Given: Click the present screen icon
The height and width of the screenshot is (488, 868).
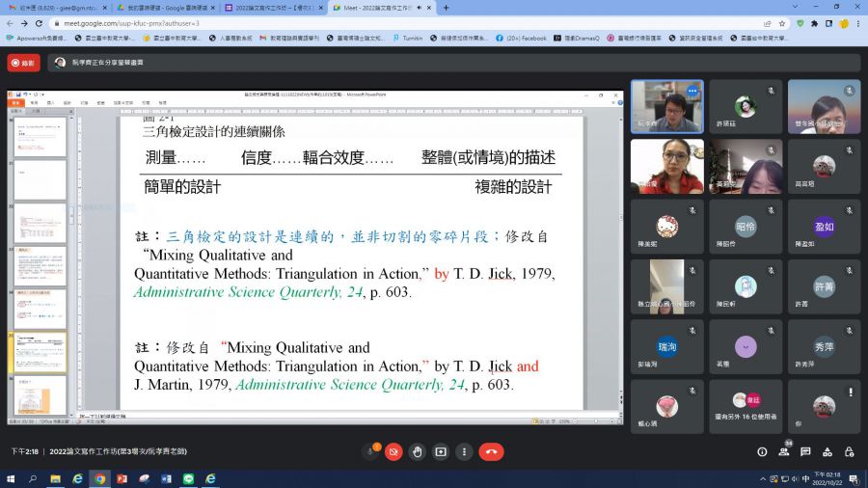Looking at the screenshot, I should pyautogui.click(x=441, y=451).
